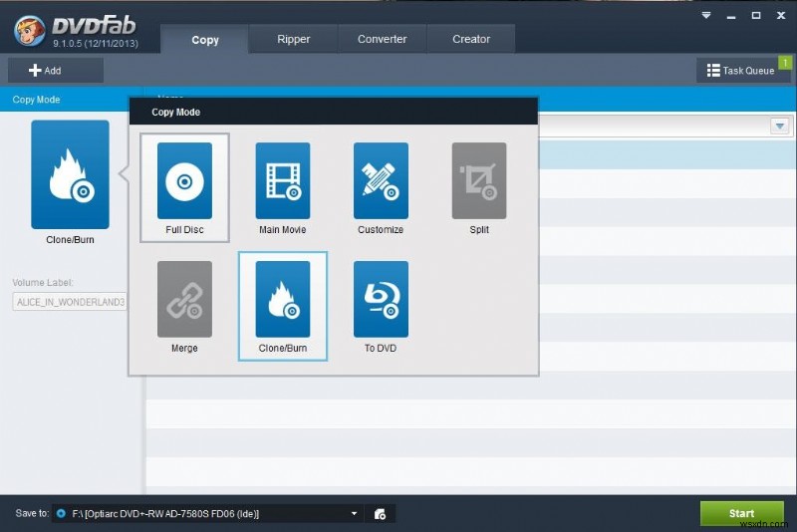The width and height of the screenshot is (797, 532).
Task: Expand the Save to drive dropdown
Action: [x=355, y=514]
